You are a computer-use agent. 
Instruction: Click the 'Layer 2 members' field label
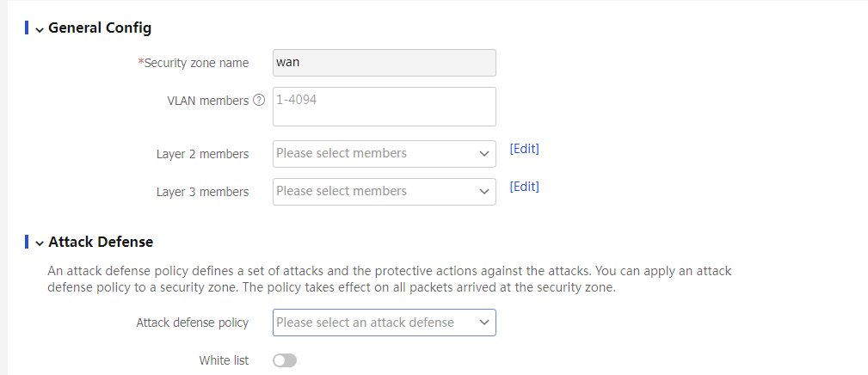click(x=202, y=154)
